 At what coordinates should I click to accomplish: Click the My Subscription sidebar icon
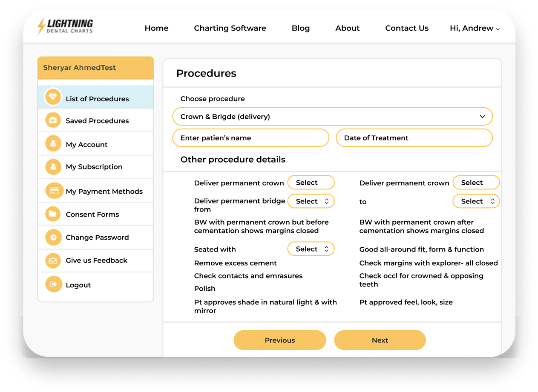pyautogui.click(x=53, y=167)
